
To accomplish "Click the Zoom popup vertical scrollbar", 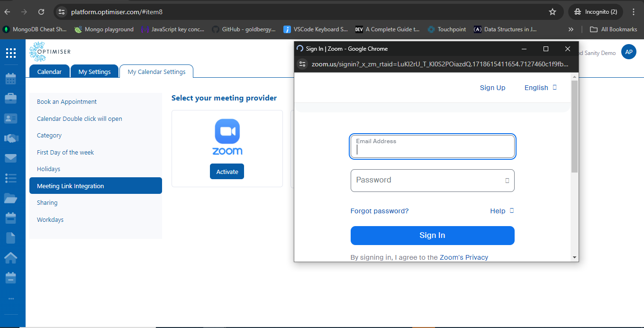I will tap(574, 128).
